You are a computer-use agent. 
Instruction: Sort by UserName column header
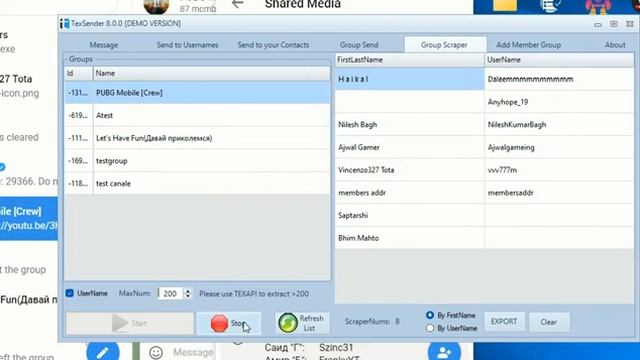point(559,60)
